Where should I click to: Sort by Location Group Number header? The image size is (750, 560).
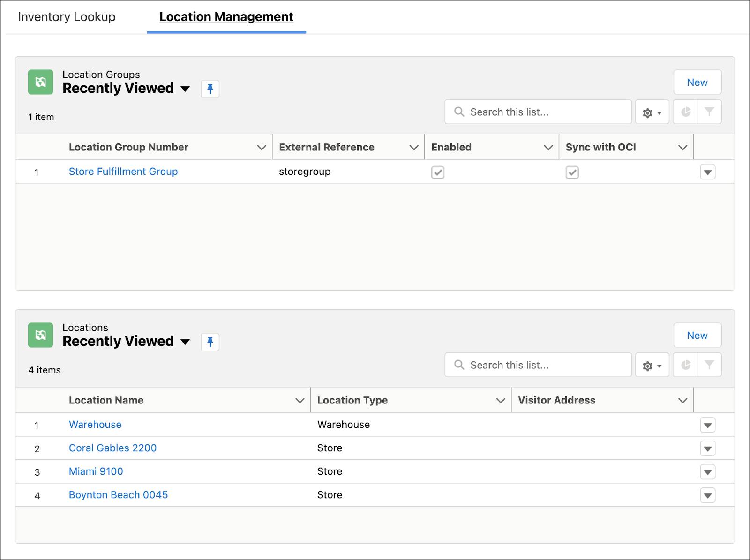128,147
